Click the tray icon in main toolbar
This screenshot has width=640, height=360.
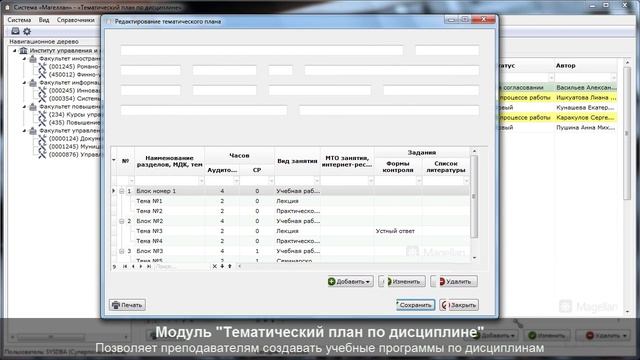(15, 31)
